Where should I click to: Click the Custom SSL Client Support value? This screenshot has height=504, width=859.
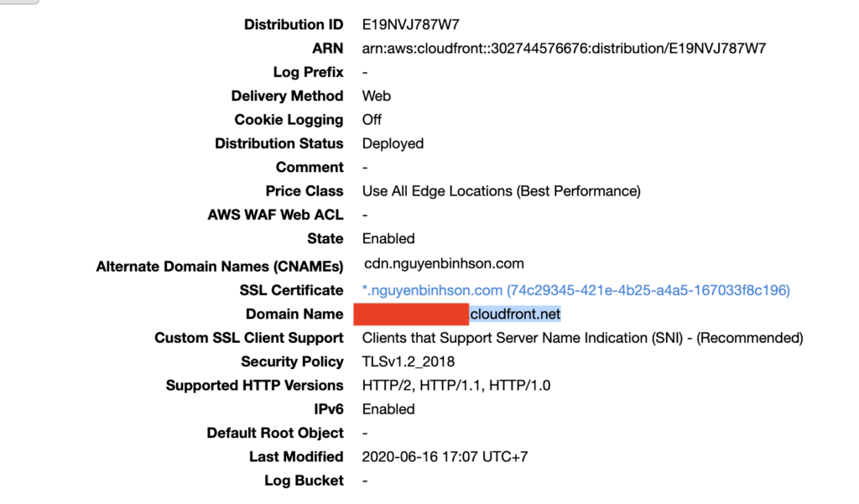click(x=582, y=338)
